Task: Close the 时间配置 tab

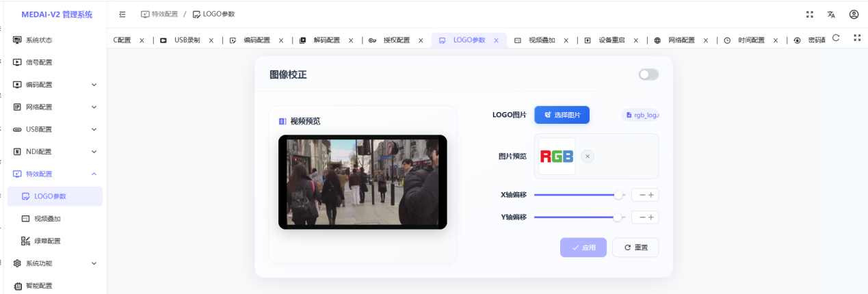Action: point(776,40)
